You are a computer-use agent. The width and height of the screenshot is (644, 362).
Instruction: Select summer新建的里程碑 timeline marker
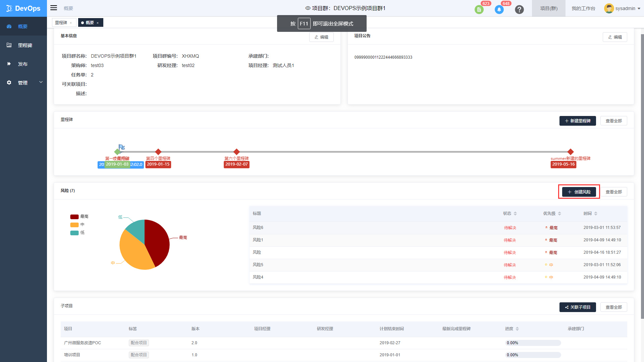pos(571,152)
